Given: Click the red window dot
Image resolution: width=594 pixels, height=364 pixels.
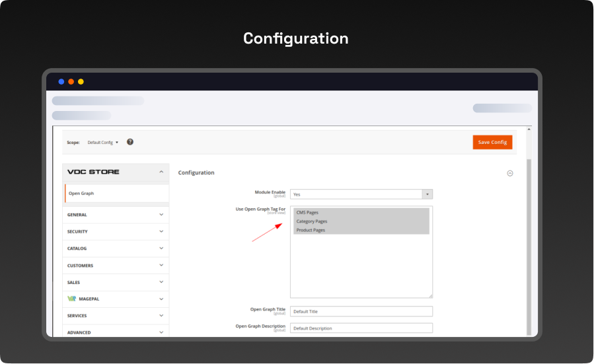Looking at the screenshot, I should click(x=71, y=82).
